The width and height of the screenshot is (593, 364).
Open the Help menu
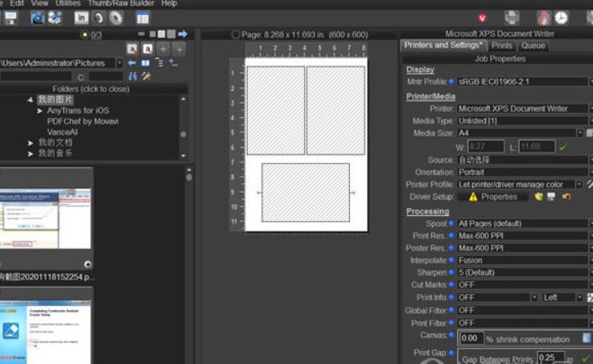click(169, 3)
